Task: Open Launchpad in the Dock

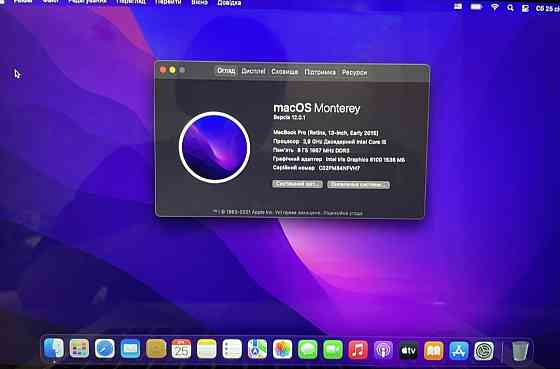Action: [x=79, y=349]
